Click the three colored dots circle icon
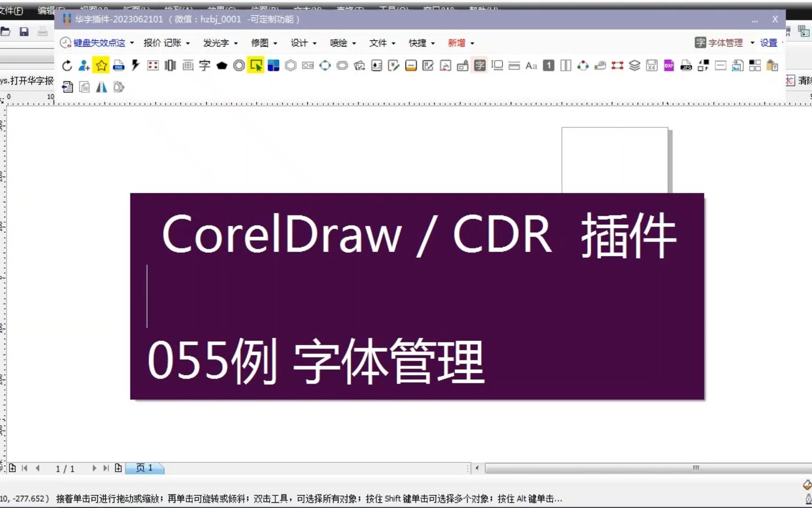Screen dimensions: 812x508 (x=583, y=65)
